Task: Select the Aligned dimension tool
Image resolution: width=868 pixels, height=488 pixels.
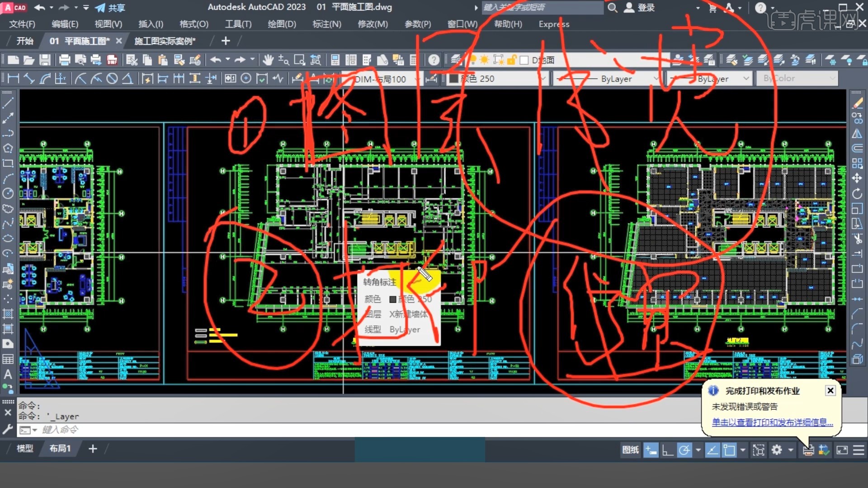Action: (x=29, y=79)
